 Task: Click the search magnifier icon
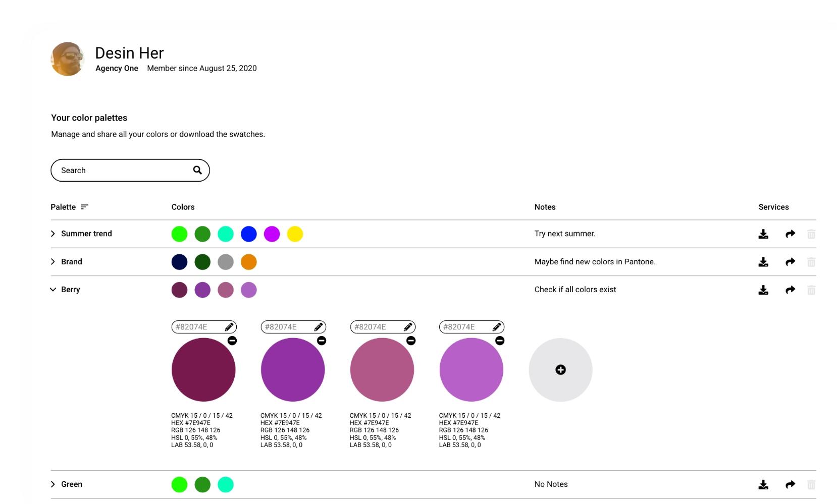click(x=197, y=171)
